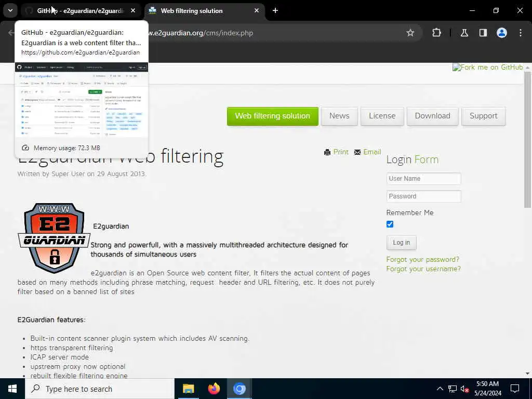Click the muted volume tray icon
532x399 pixels.
coord(464,389)
